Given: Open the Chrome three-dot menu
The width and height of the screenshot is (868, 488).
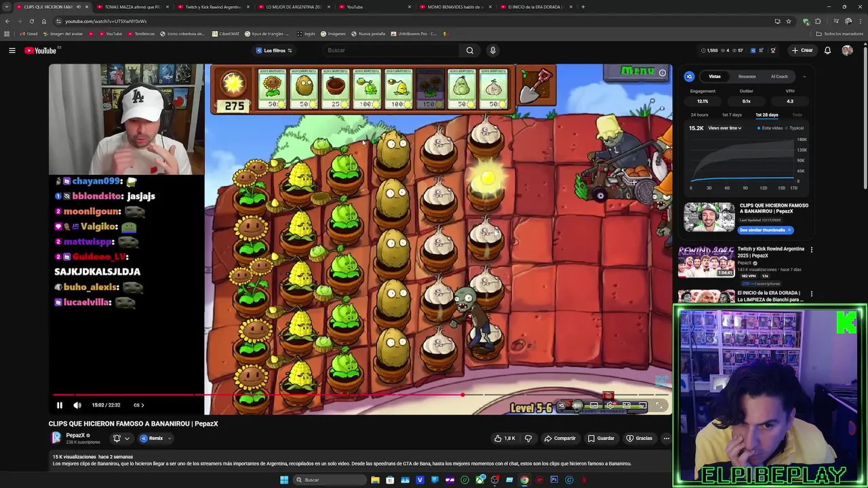Looking at the screenshot, I should [x=860, y=21].
